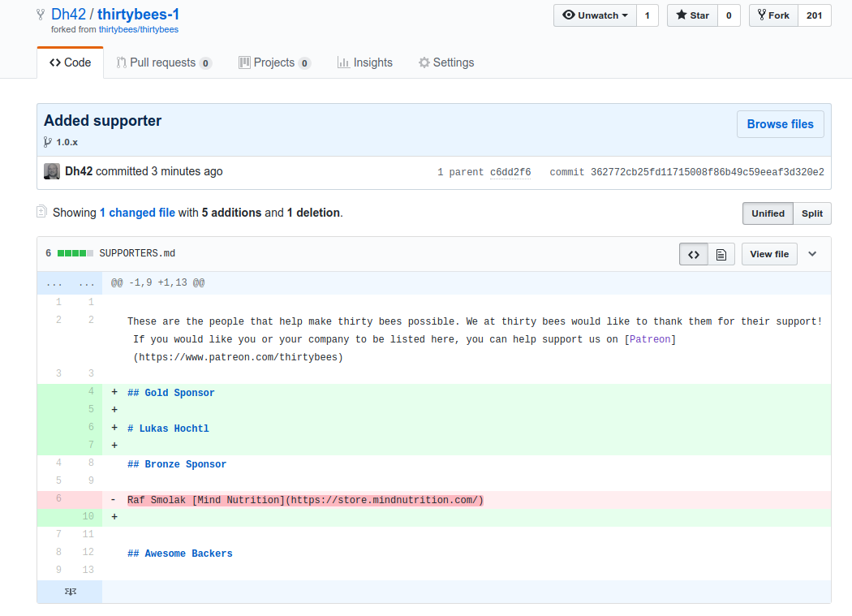Click new line number 12 in the diff

click(x=88, y=552)
